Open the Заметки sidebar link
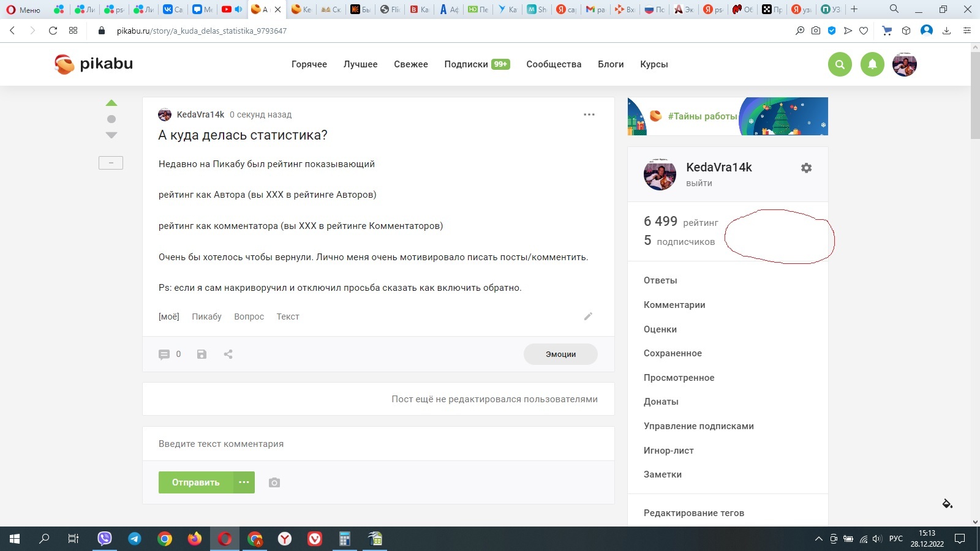Image resolution: width=980 pixels, height=551 pixels. click(x=663, y=474)
